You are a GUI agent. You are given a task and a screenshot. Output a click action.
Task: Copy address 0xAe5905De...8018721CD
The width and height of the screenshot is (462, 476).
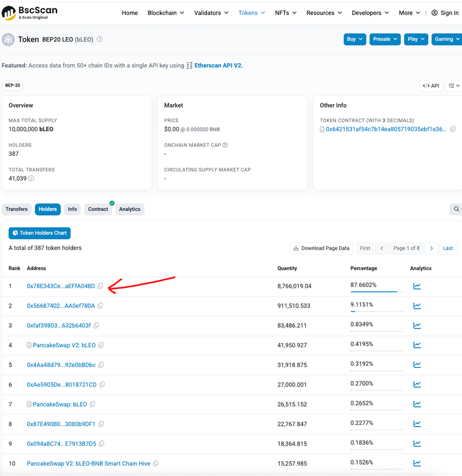tap(102, 385)
